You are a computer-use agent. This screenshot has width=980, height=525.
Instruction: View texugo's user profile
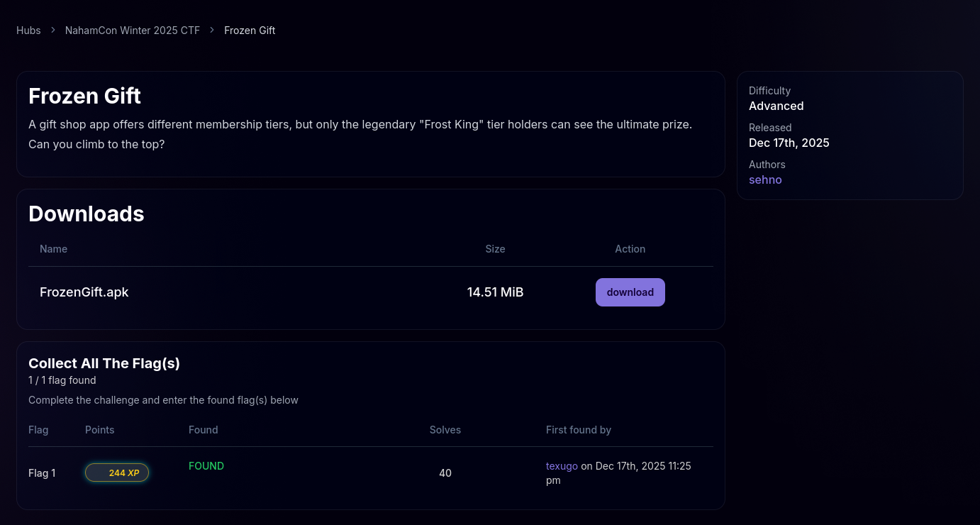(562, 466)
